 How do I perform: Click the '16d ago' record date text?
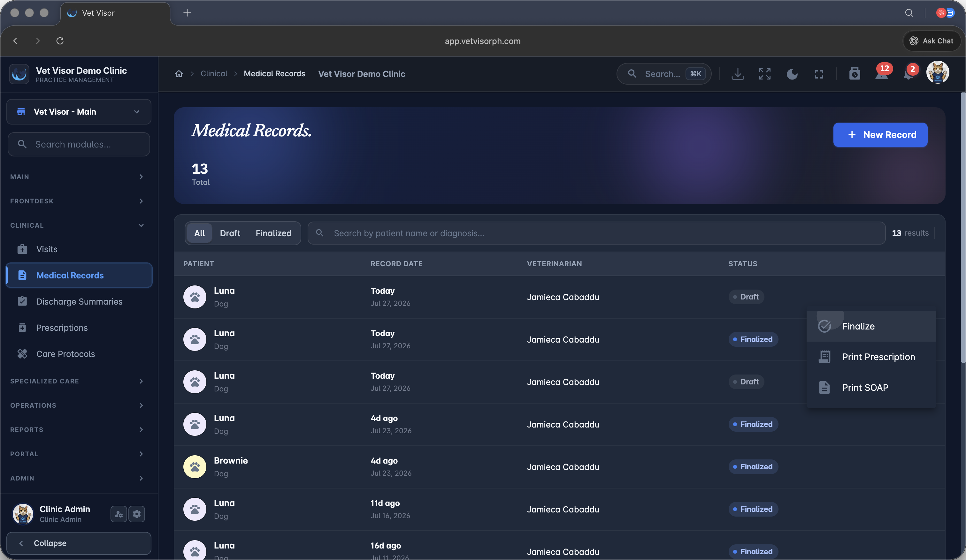point(385,545)
